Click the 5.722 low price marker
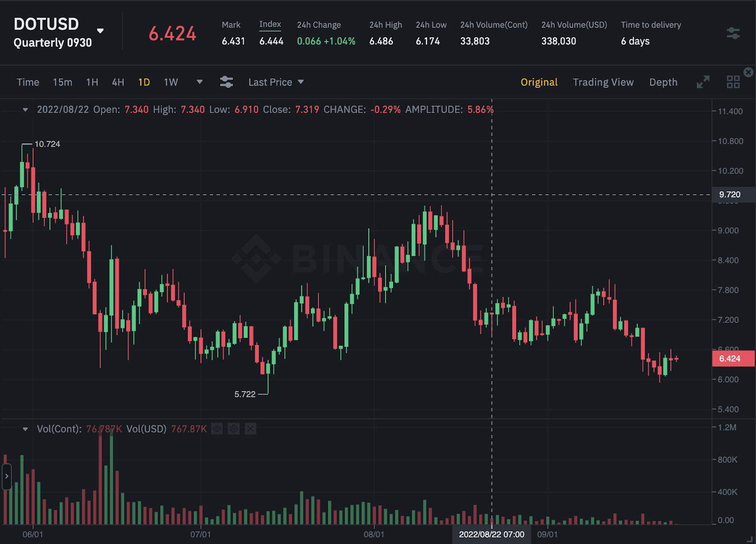Image resolution: width=756 pixels, height=544 pixels. (245, 394)
